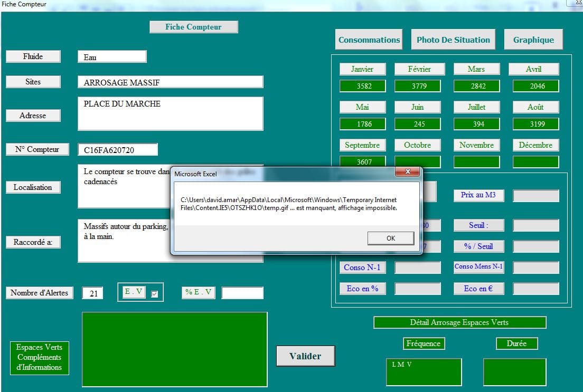Switch to the Graphique tab
Viewport: 583px width, 392px height.
coord(533,40)
